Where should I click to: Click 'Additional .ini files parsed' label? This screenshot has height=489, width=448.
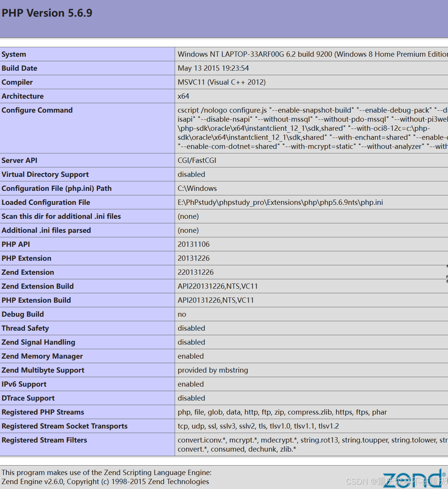[x=46, y=230]
